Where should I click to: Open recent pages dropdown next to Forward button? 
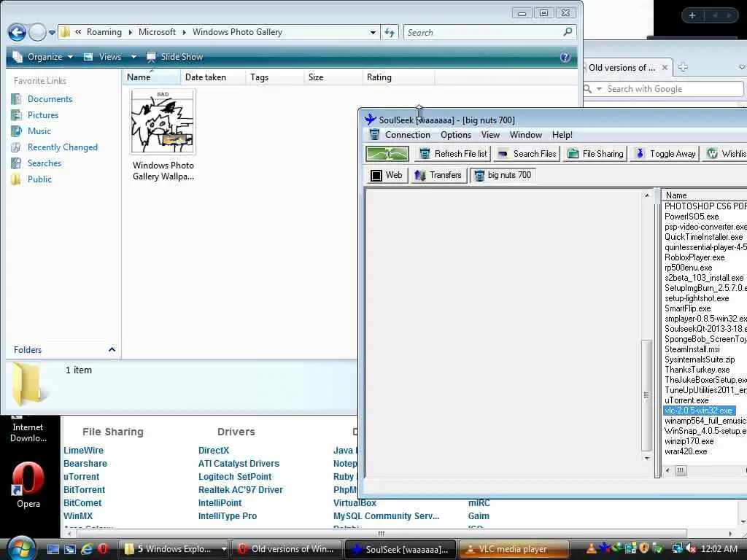tap(52, 33)
